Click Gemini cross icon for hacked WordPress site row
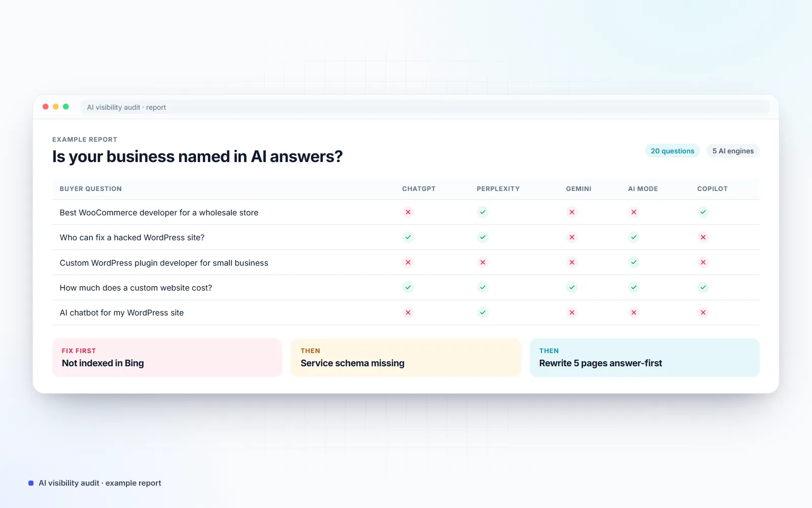Image resolution: width=812 pixels, height=508 pixels. point(572,237)
